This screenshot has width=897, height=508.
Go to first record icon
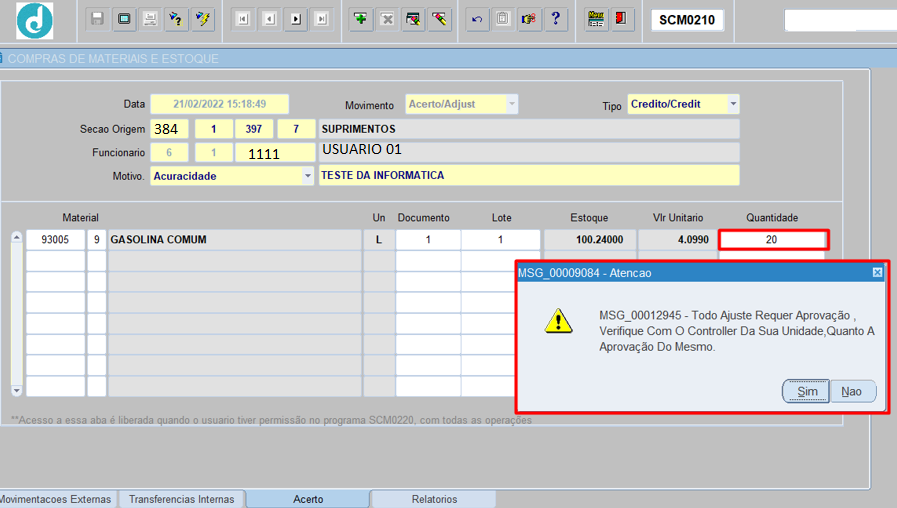coord(243,19)
